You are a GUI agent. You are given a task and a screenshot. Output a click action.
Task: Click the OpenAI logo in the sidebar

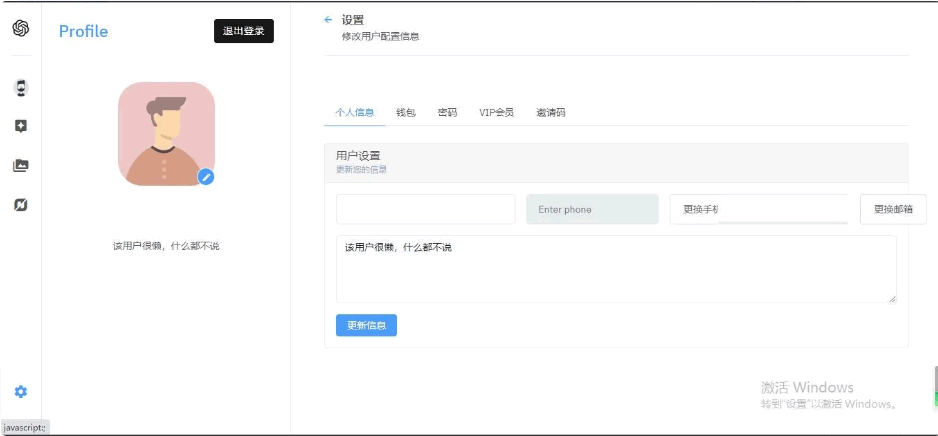point(20,29)
